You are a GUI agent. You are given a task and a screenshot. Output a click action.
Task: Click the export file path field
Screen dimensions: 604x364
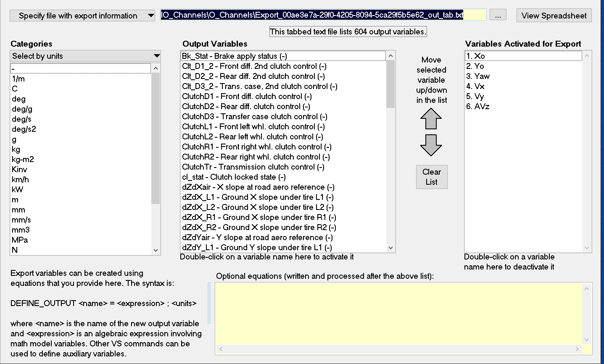coord(323,15)
